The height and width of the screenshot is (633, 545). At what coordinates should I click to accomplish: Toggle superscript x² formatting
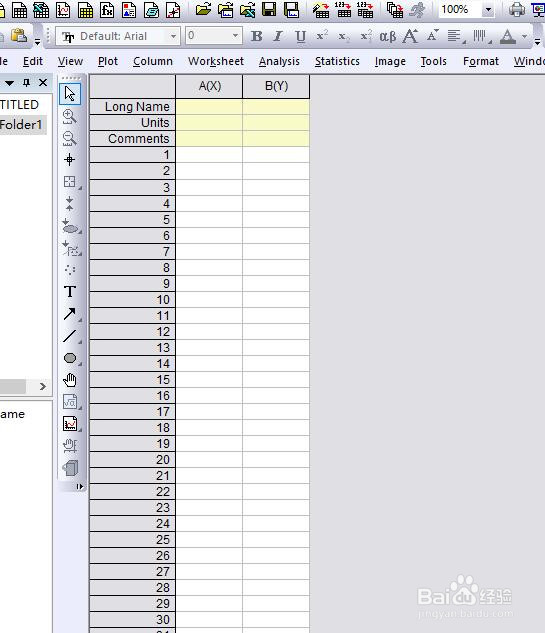click(322, 36)
